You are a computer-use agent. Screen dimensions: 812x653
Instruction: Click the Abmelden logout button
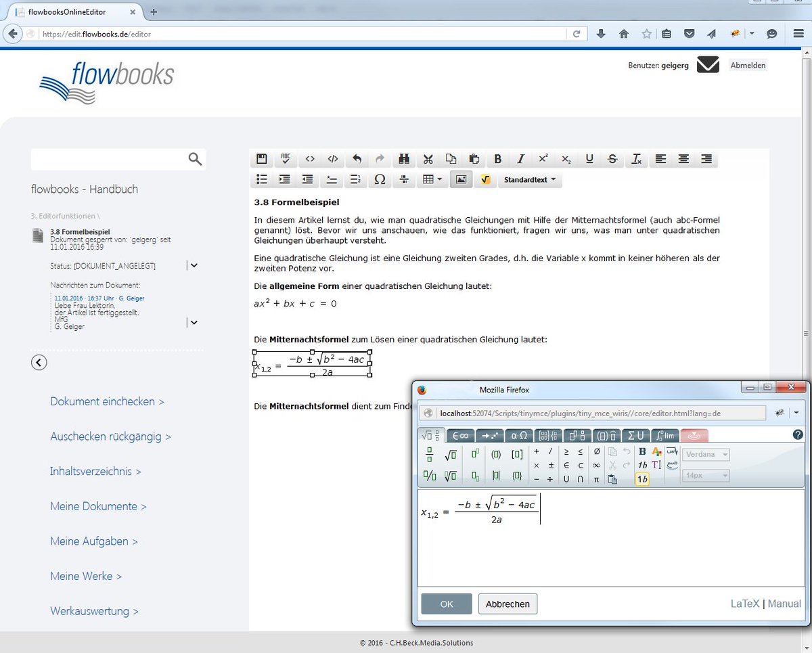pos(748,66)
